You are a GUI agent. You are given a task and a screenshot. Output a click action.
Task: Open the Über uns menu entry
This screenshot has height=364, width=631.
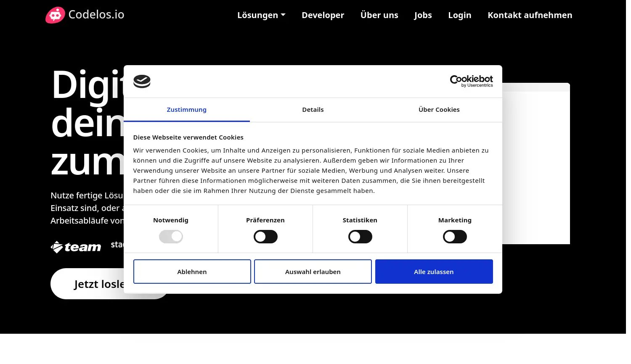tap(379, 15)
